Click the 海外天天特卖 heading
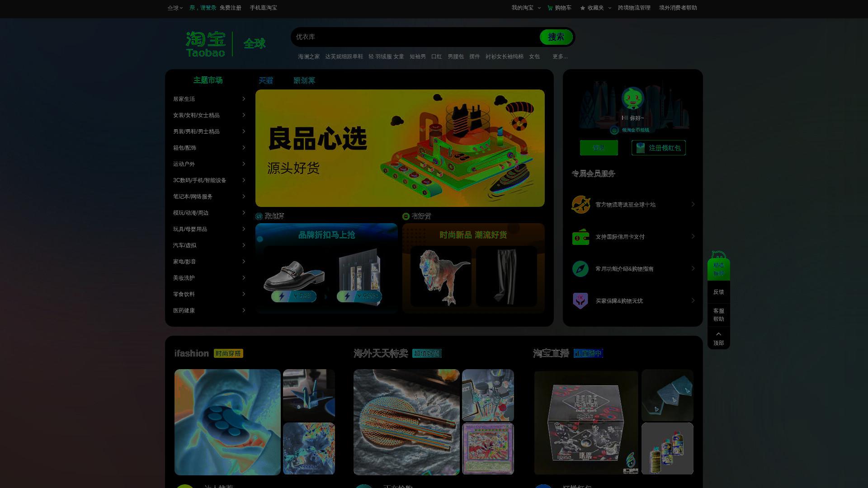868x488 pixels. coord(381,353)
